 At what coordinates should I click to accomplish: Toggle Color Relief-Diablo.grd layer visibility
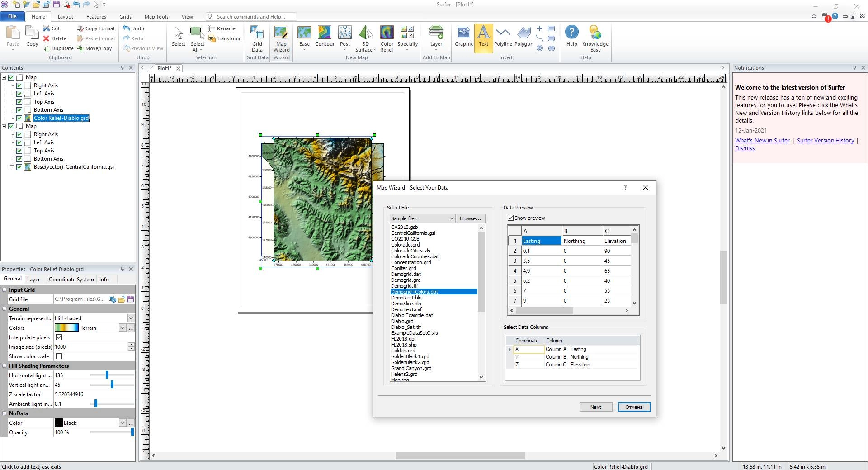pyautogui.click(x=19, y=118)
